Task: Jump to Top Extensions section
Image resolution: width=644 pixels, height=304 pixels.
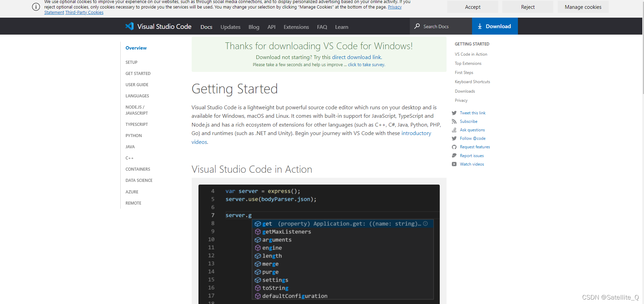Action: click(x=468, y=63)
